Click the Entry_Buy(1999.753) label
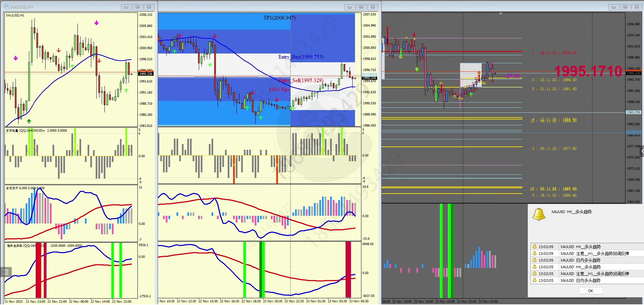 (x=301, y=57)
